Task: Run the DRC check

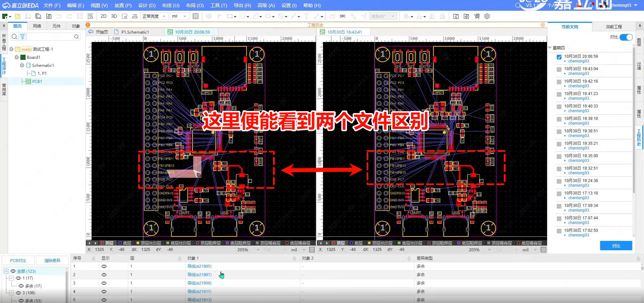Action: point(342,16)
